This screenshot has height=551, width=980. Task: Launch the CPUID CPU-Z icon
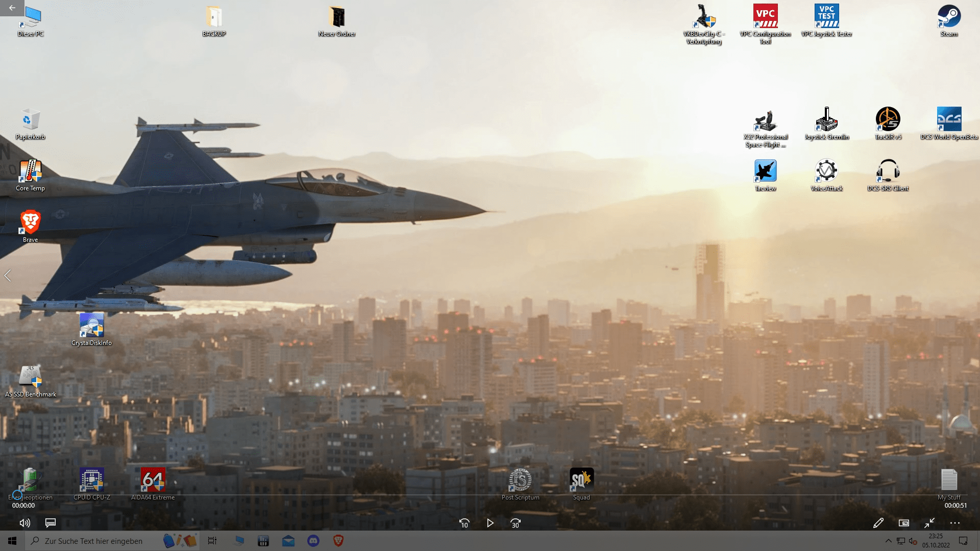point(91,485)
